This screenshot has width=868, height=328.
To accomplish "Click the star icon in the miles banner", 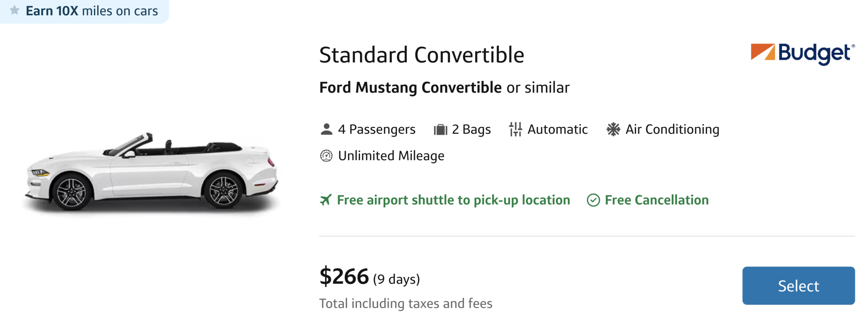I will 15,11.
